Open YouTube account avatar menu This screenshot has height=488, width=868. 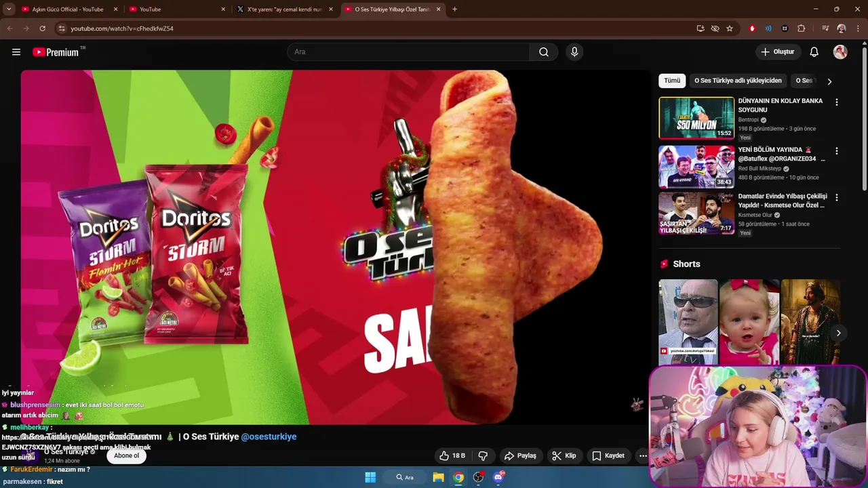(x=840, y=52)
